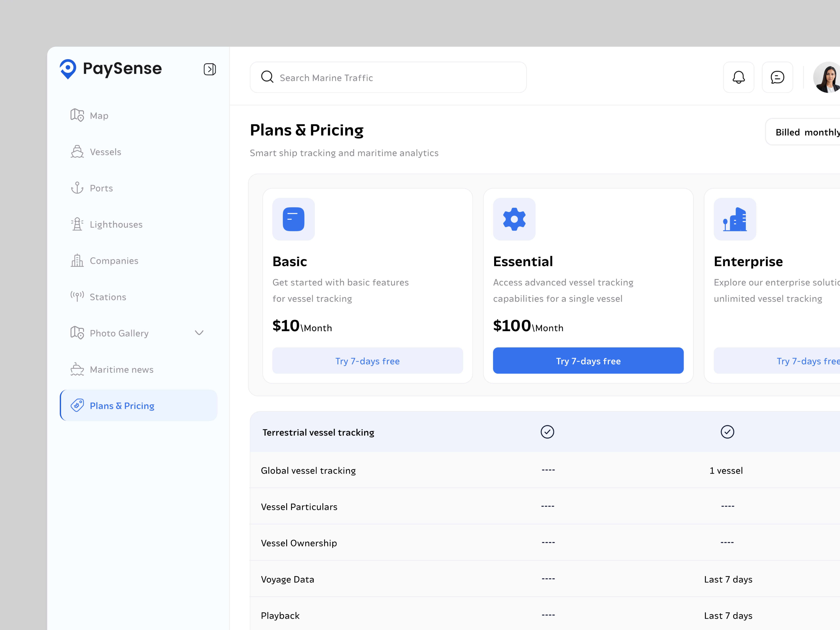
Task: Click Basic's Terrestrial vessel tracking checkmark
Action: tap(547, 432)
